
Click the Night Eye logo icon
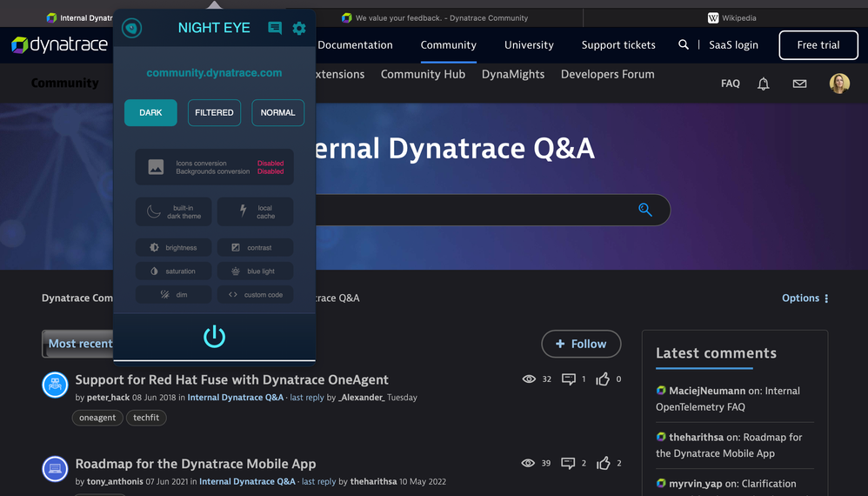tap(131, 28)
